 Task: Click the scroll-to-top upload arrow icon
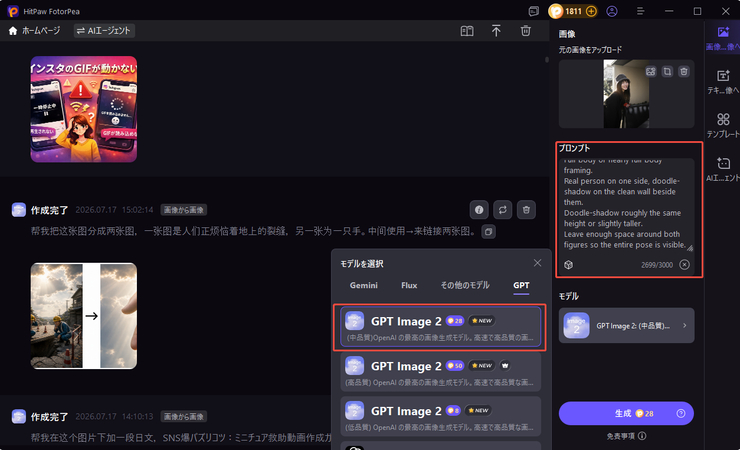click(x=496, y=31)
